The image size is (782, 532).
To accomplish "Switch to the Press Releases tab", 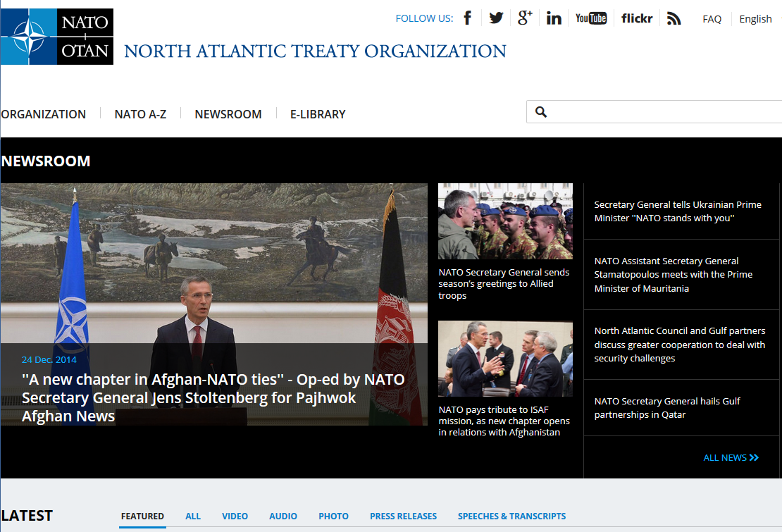I will 404,516.
